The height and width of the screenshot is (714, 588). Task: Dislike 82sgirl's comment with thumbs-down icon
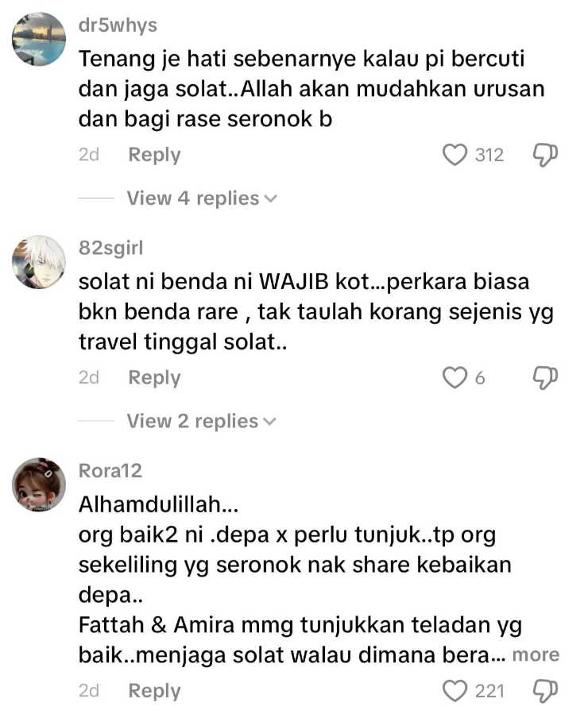pos(545,378)
